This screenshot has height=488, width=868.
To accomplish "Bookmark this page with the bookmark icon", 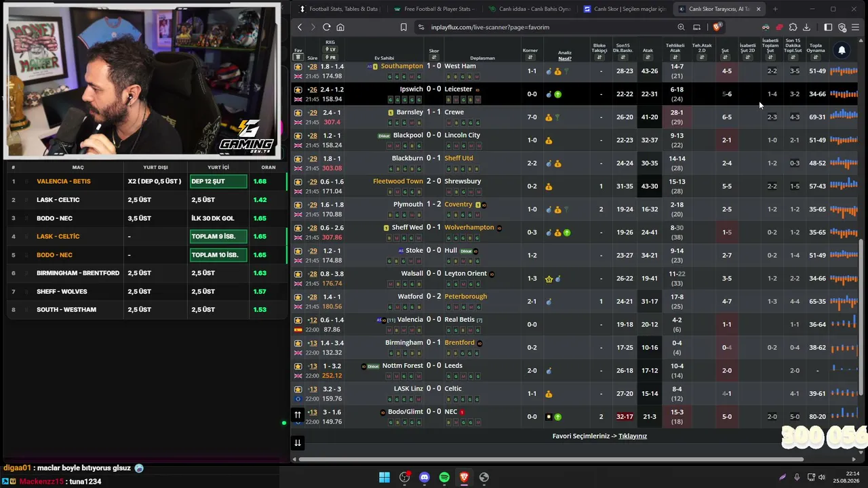I will [403, 27].
